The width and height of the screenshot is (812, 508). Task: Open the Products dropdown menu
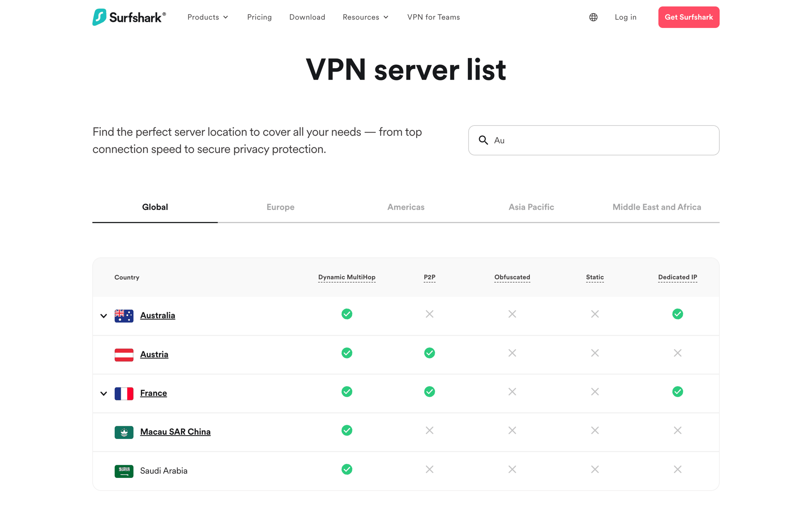[x=208, y=17]
